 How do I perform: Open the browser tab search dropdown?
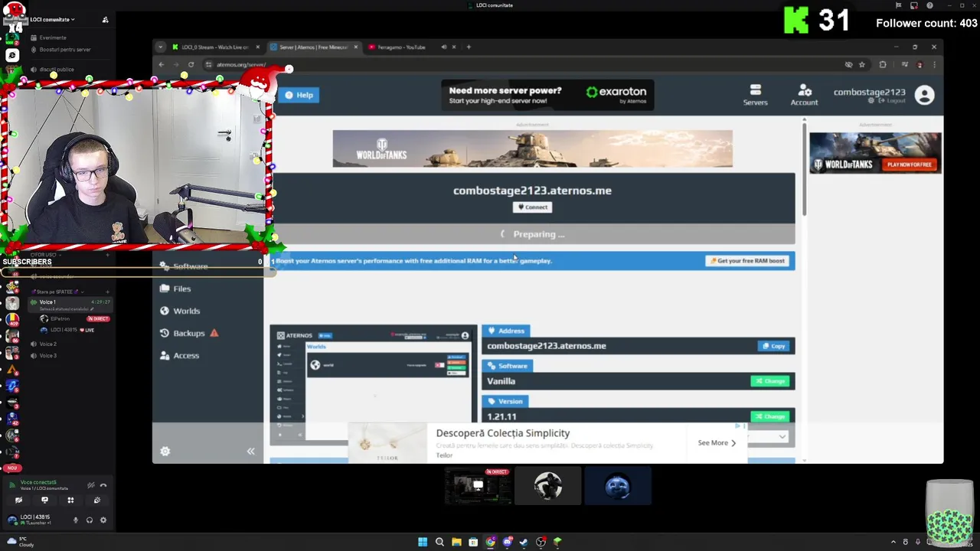click(160, 47)
